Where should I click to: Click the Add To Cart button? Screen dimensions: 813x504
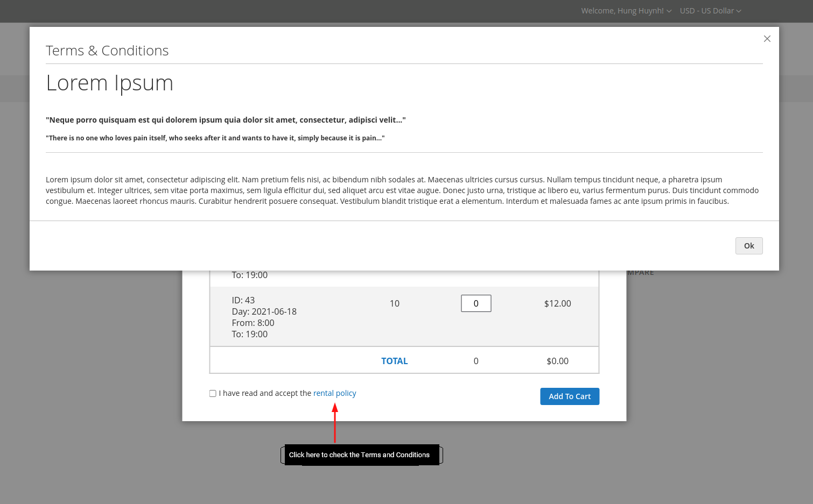[x=569, y=396]
